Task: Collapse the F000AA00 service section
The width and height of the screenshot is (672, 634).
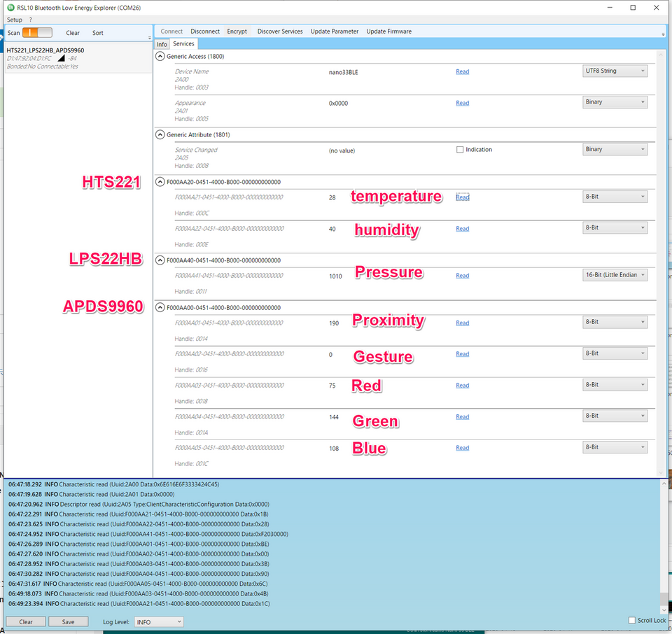Action: pyautogui.click(x=160, y=308)
